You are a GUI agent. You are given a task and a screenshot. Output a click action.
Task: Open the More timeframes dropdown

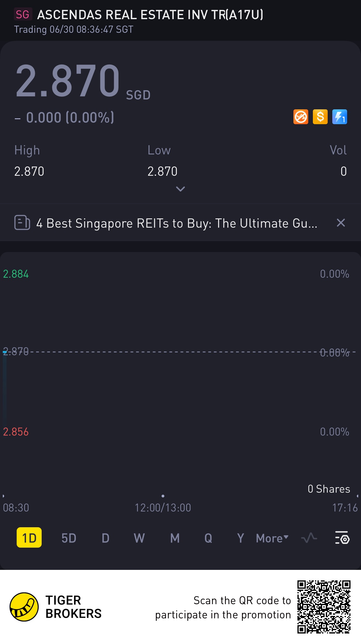click(272, 538)
